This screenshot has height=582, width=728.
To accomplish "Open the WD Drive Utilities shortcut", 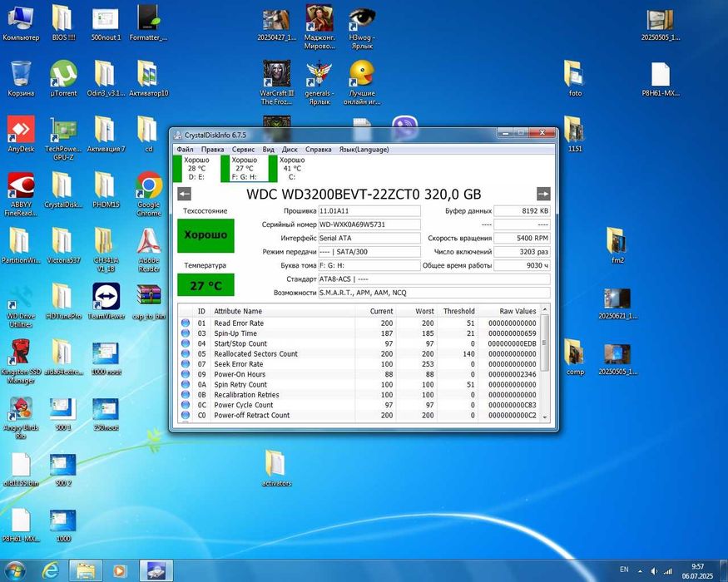I will 21,305.
